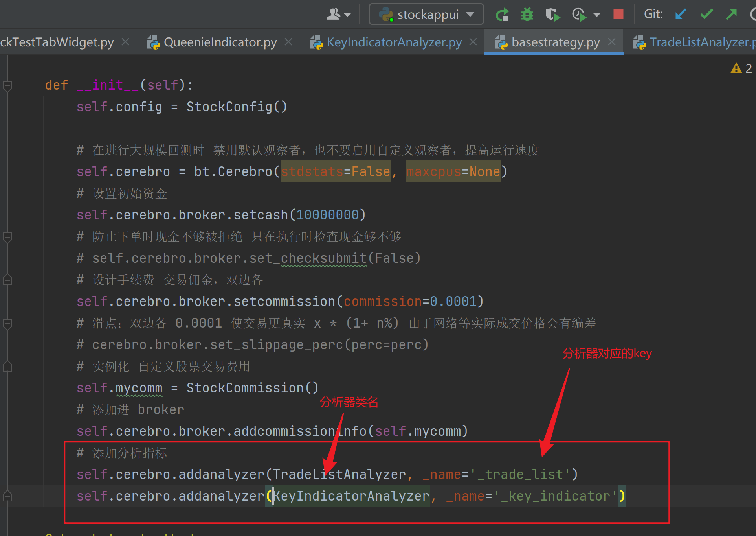The width and height of the screenshot is (756, 536).
Task: Rerun stockappui with the green rerun icon
Action: coord(502,15)
